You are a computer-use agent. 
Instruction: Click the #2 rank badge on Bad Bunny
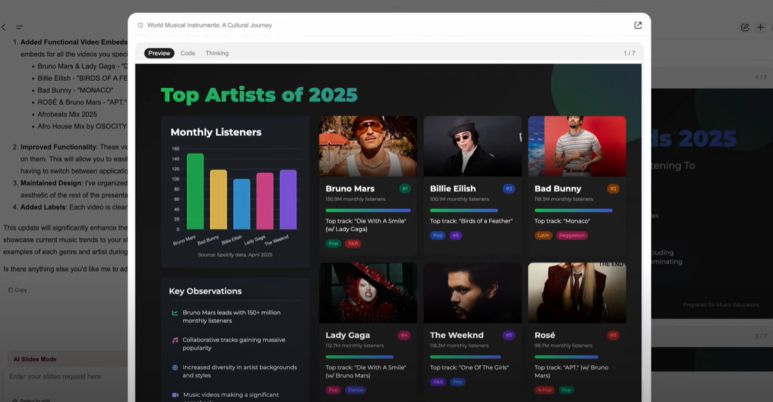click(613, 188)
